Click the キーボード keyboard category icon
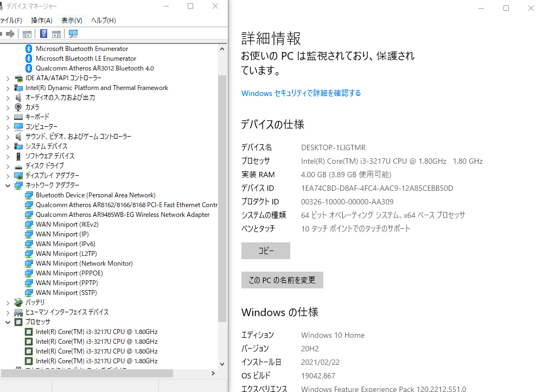The height and width of the screenshot is (392, 536). 18,117
